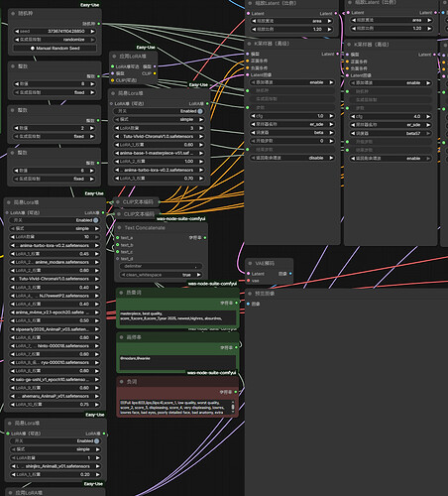Click the blue image input socket of the preview node
The height and width of the screenshot is (496, 448).
[249, 304]
